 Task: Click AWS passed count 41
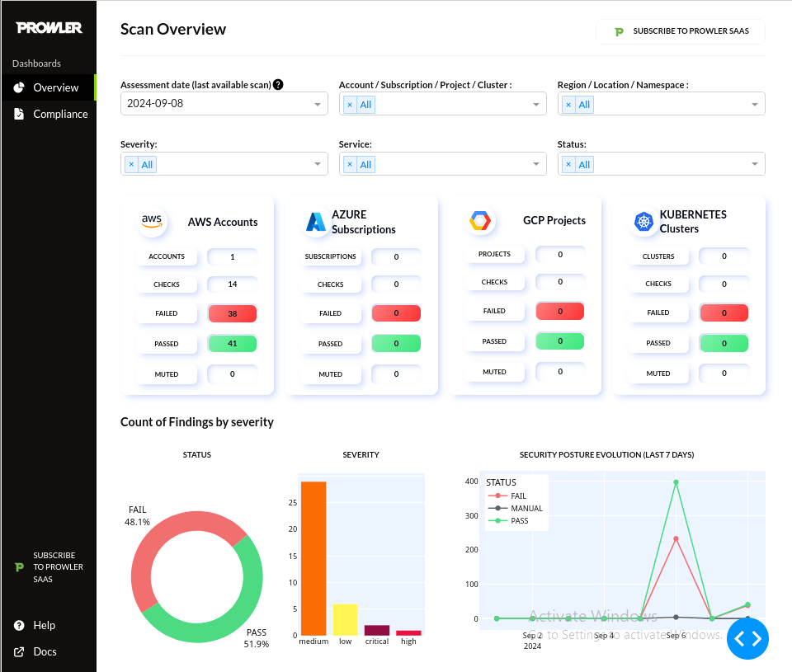(233, 343)
